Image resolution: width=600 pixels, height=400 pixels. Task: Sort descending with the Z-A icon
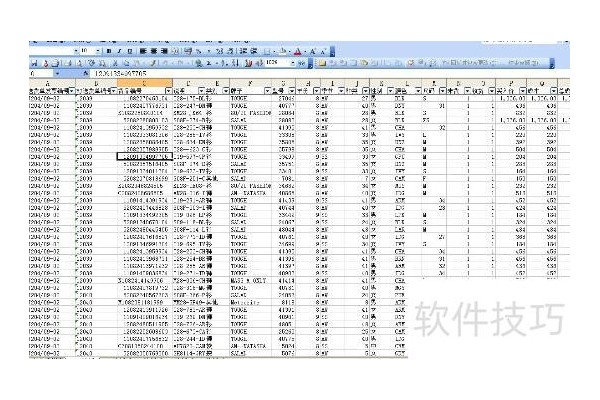235,63
